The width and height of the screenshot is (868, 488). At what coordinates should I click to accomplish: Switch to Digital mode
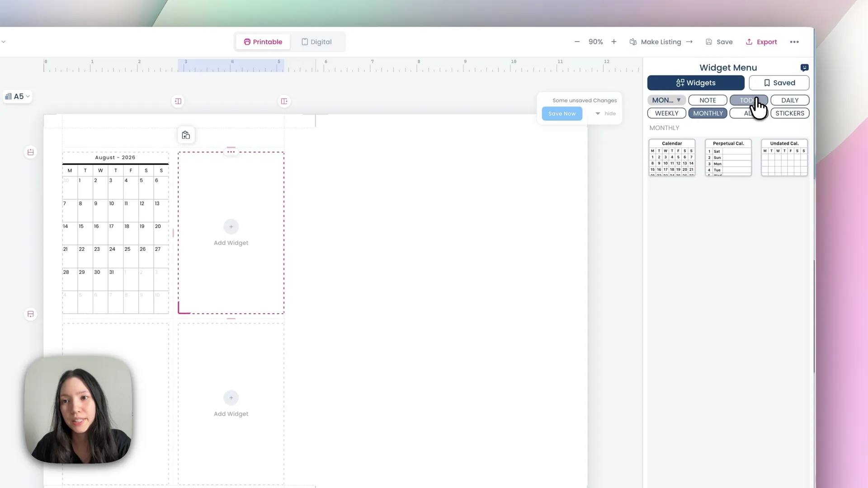[x=316, y=42]
